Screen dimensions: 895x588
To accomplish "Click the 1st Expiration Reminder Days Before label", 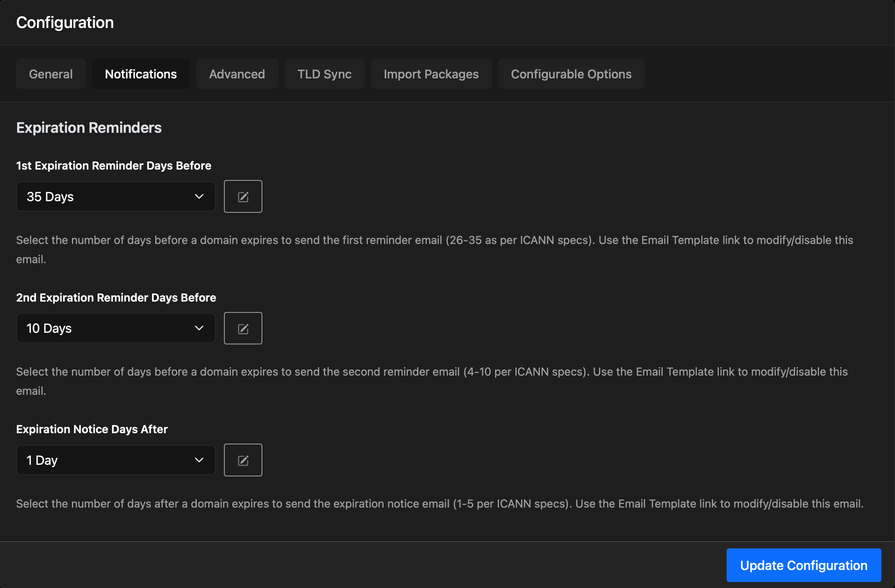I will (x=114, y=166).
